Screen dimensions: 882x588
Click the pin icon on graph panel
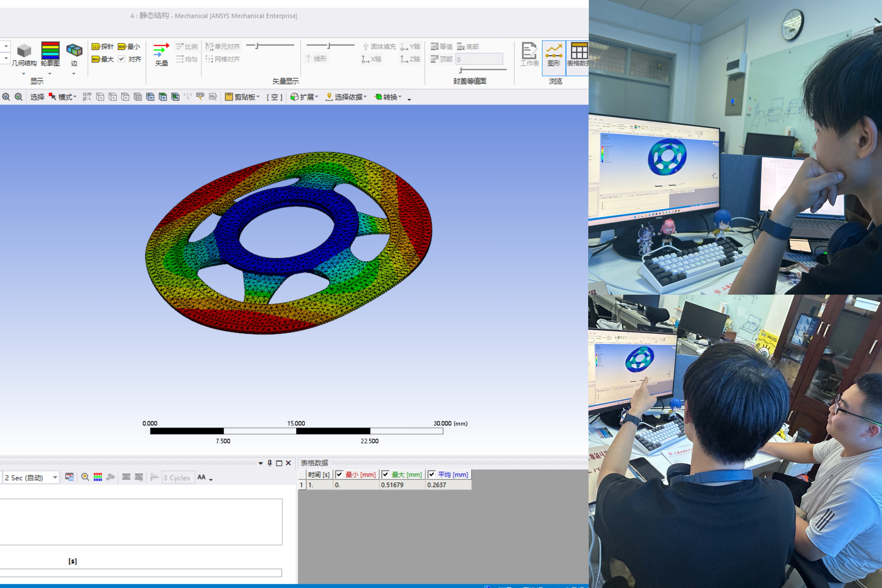click(270, 463)
